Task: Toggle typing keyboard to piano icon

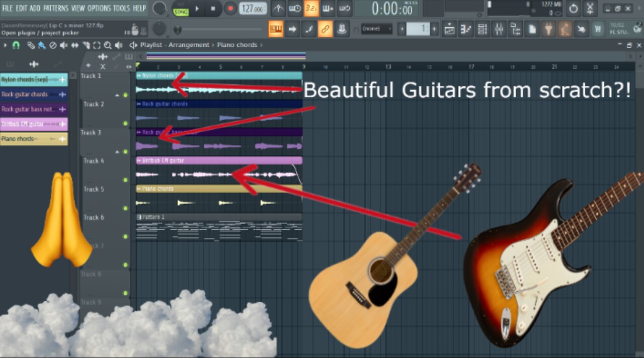Action: pos(275,29)
